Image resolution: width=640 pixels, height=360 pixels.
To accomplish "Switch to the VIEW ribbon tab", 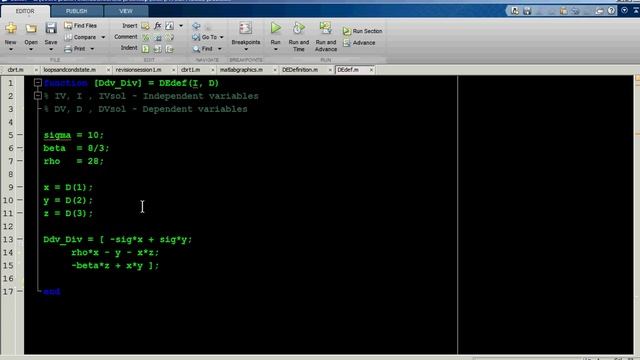I will pos(126,11).
